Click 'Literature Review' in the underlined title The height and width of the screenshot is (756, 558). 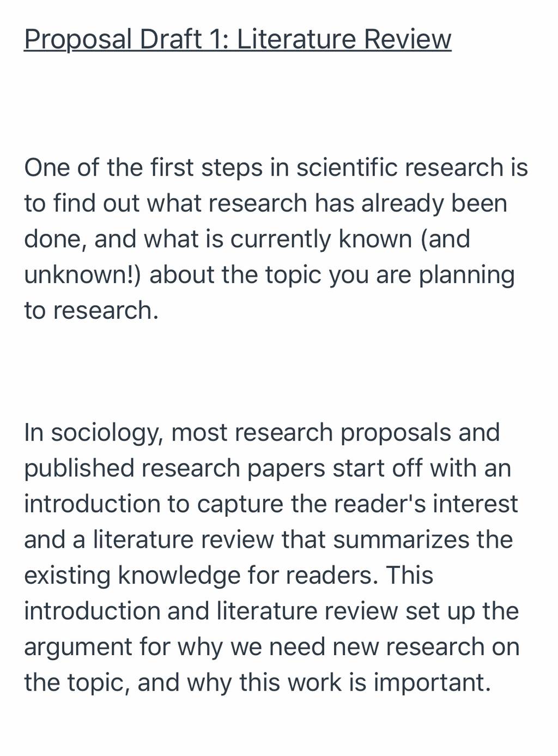point(344,39)
